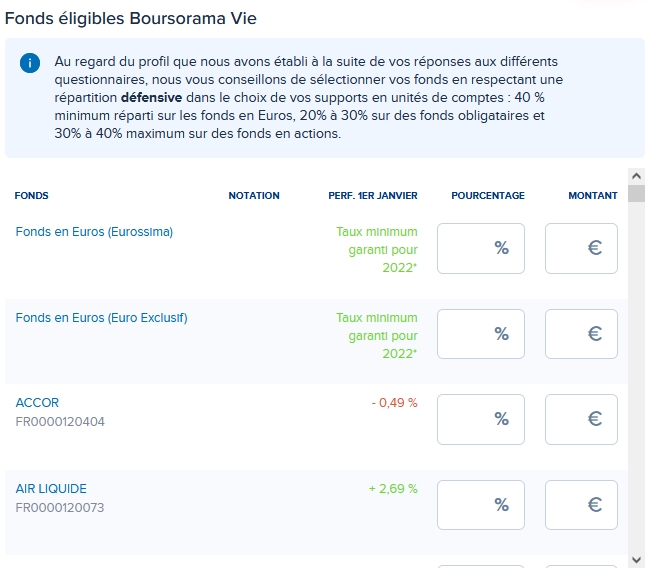Focus the ACCOR percentage field
Screen dimensions: 664x583
pos(481,420)
